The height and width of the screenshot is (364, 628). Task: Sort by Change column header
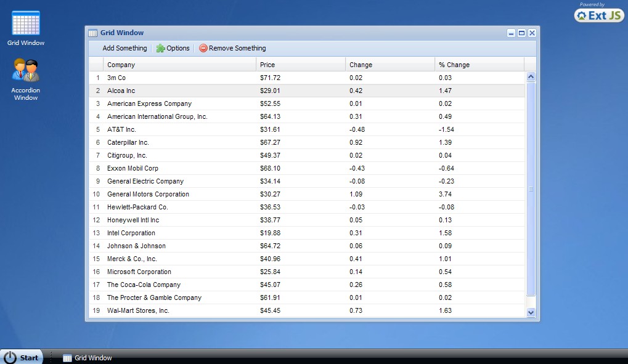tap(390, 65)
